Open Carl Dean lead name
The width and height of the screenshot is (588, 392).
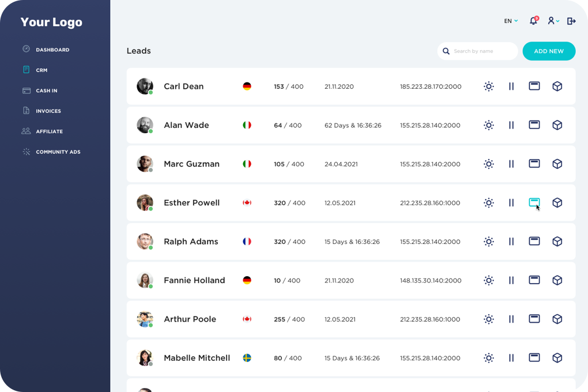[184, 86]
